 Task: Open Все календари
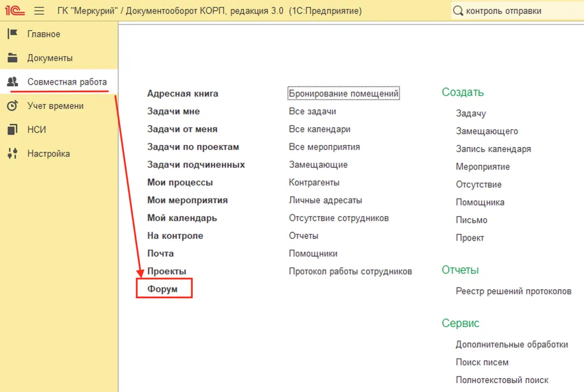319,129
